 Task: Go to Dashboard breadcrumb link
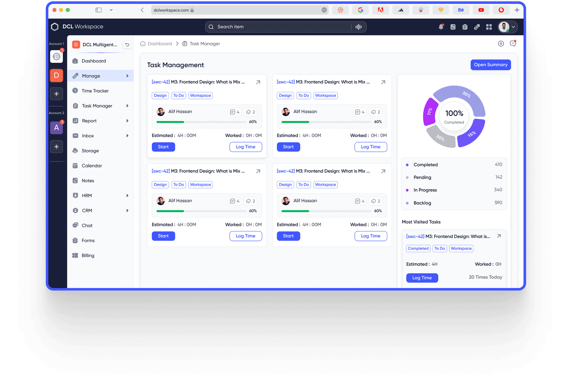pos(156,44)
